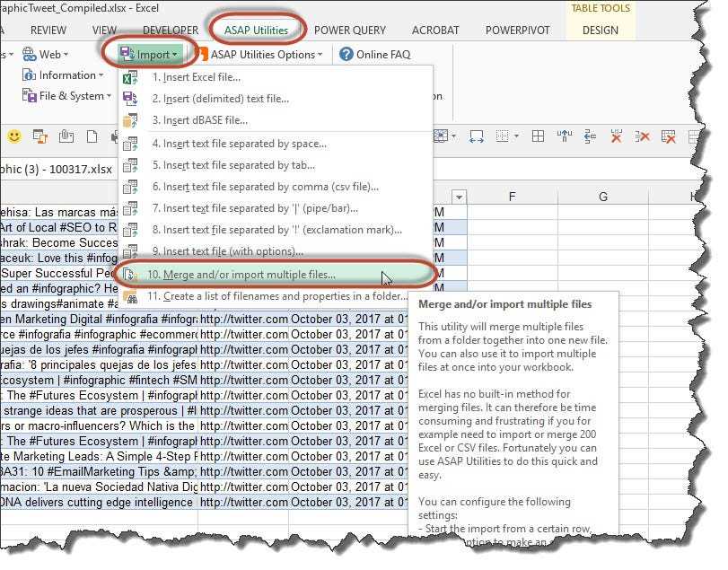This screenshot has height=570, width=728.
Task: Click the paperclip document toolbar icon
Action: [x=66, y=136]
